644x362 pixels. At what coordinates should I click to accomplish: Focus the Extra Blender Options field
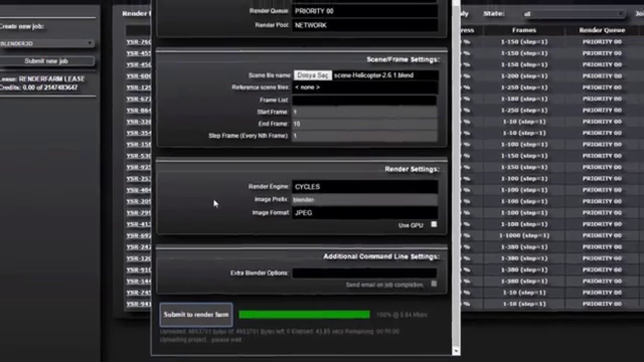[x=364, y=273]
